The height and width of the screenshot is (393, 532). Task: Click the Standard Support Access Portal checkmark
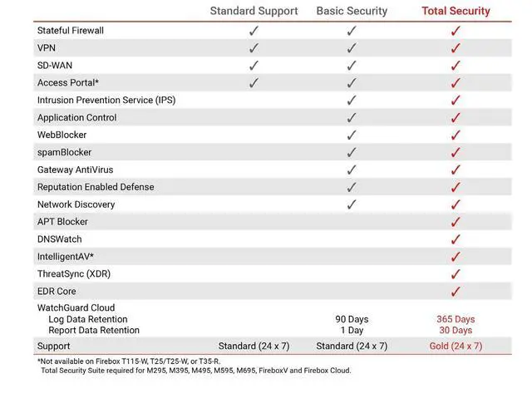pyautogui.click(x=254, y=83)
